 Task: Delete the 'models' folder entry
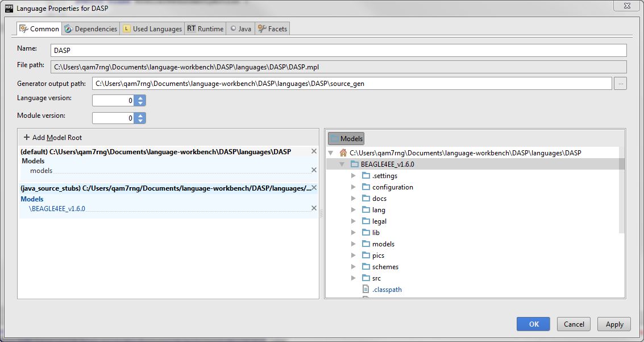pos(314,170)
